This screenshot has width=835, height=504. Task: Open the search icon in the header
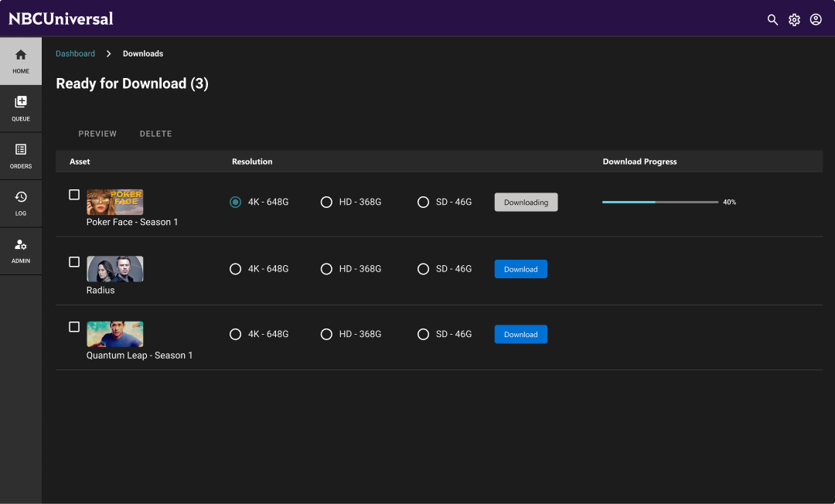pos(772,19)
